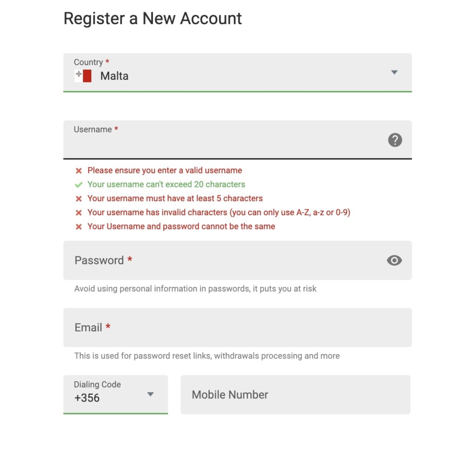
Task: Click the Mobile Number field
Action: tap(295, 394)
